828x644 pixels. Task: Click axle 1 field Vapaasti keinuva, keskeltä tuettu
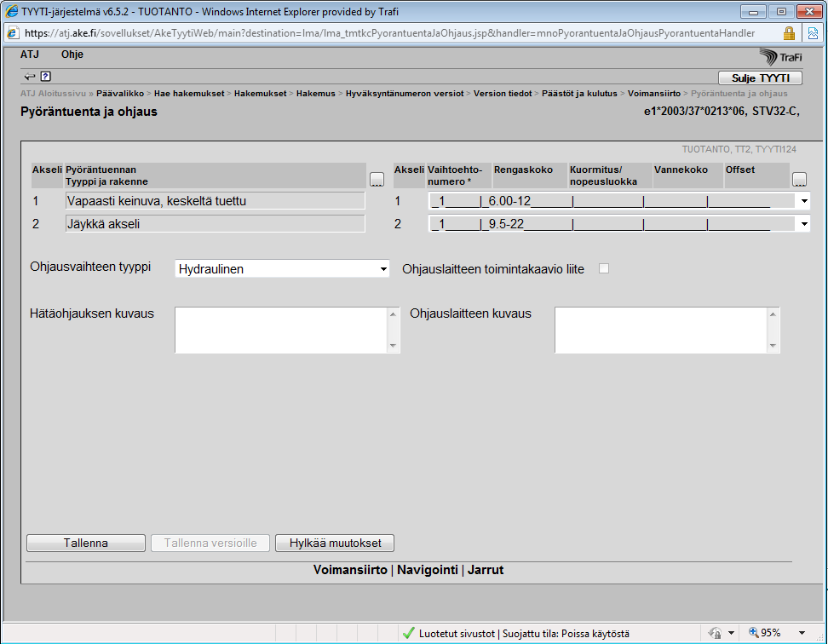[x=215, y=201]
